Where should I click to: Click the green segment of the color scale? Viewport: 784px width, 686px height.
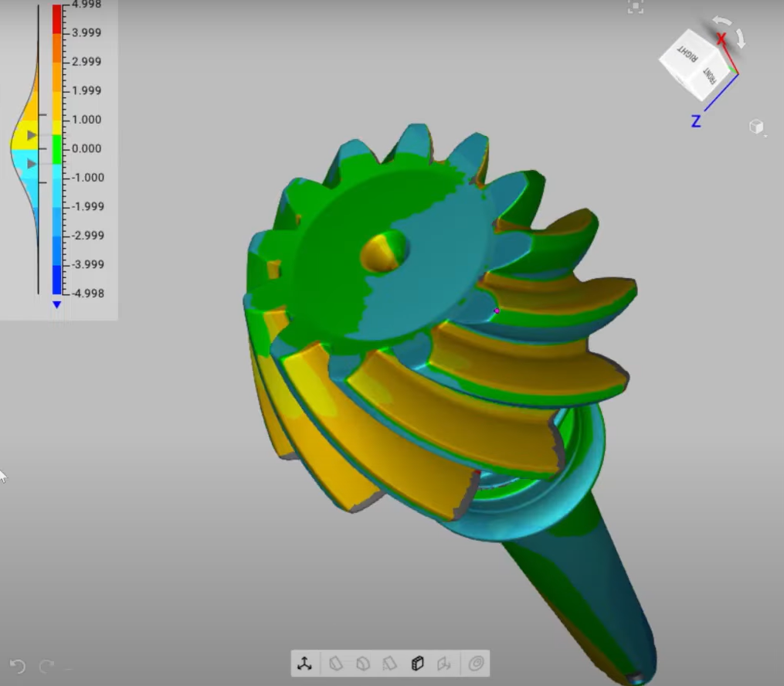[x=56, y=148]
